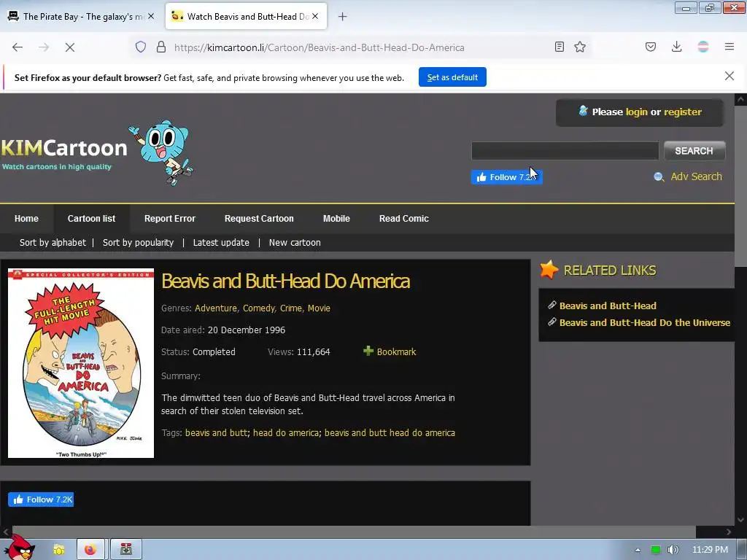Open the Comedy genre link
The image size is (747, 560).
(259, 308)
